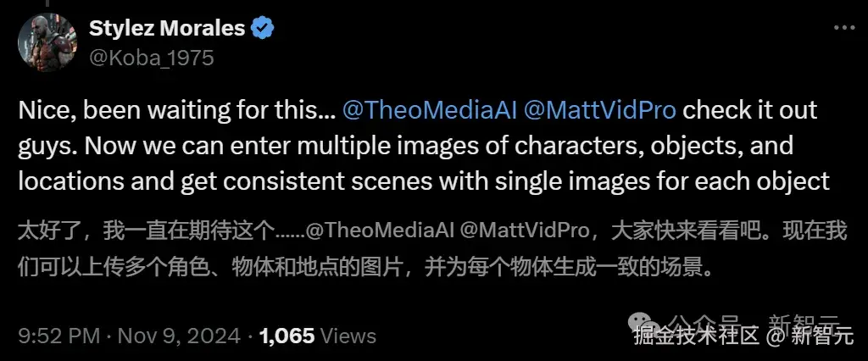Click the display name Stylez Morales
This screenshot has height=361, width=868.
tap(167, 28)
